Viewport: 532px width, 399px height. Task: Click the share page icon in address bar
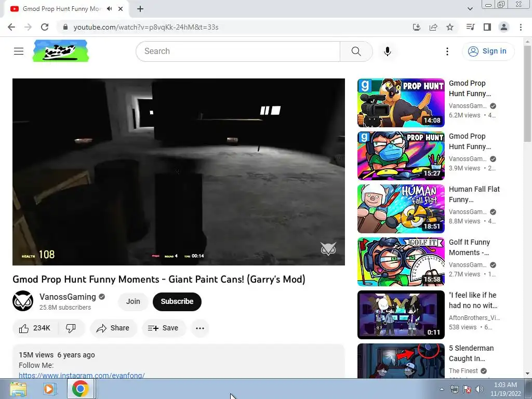[x=433, y=27]
